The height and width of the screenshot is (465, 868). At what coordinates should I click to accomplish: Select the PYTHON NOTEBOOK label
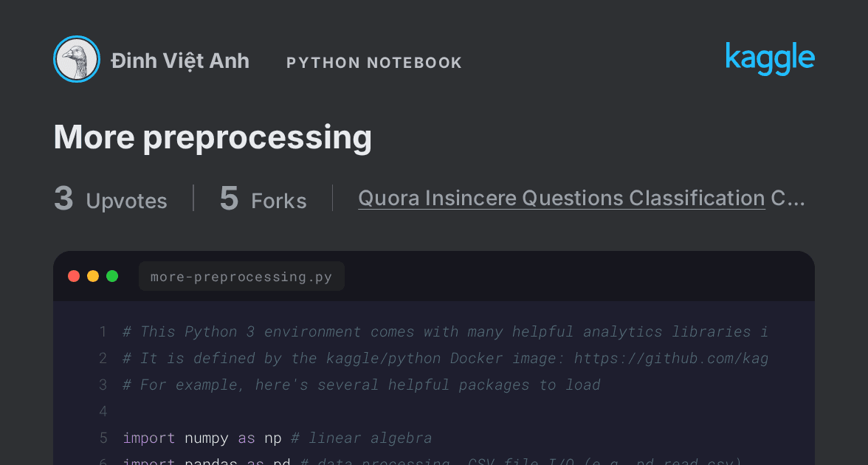(x=374, y=63)
